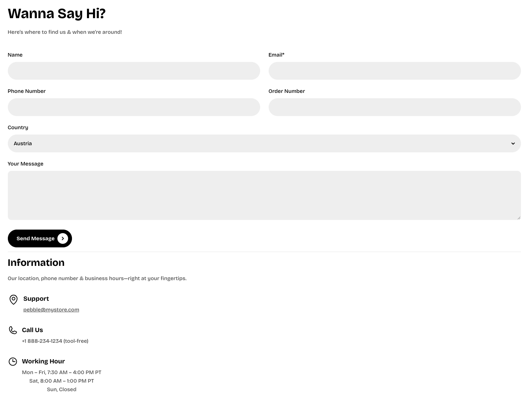Click the Email* field label

click(277, 55)
